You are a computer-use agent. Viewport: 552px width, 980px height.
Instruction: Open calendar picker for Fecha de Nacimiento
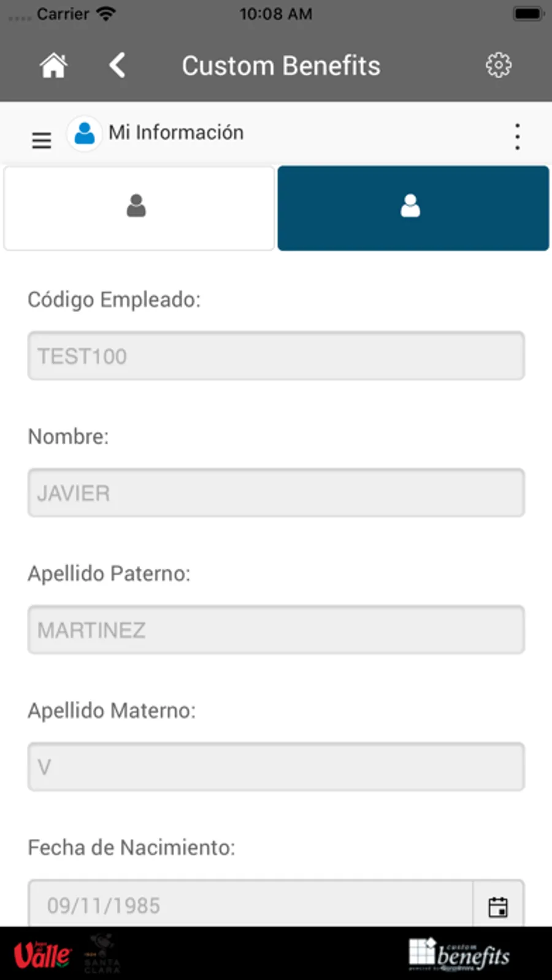(498, 906)
